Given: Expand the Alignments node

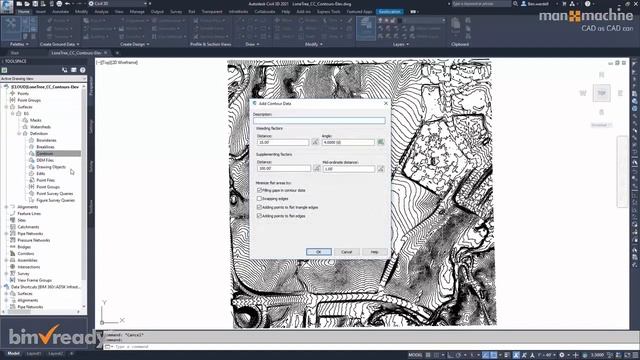Looking at the screenshot, I should 7,207.
